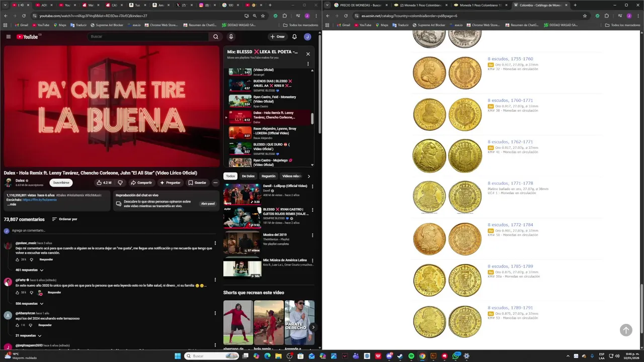Expand 461 respuestas on polanc_music comment
The height and width of the screenshot is (362, 644).
(29, 270)
